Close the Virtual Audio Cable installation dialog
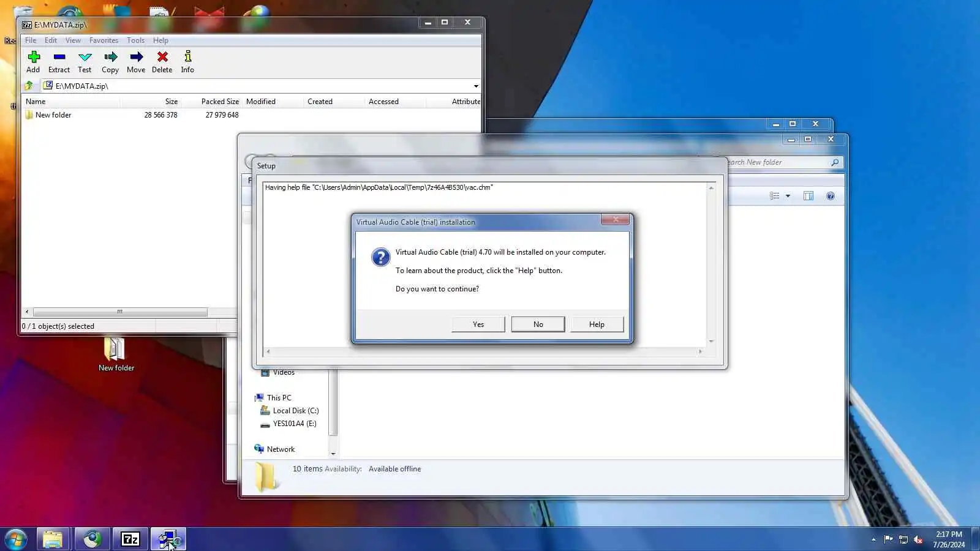The height and width of the screenshot is (551, 980). (615, 220)
